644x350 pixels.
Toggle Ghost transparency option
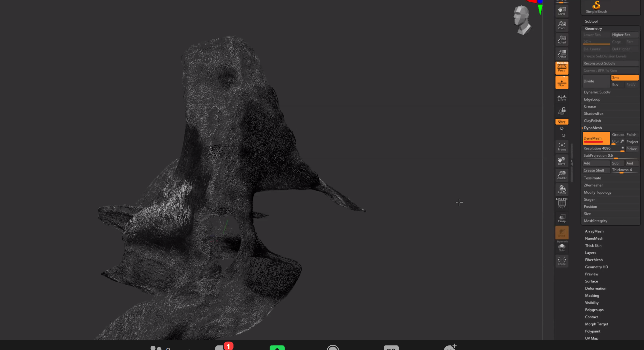coord(562,232)
